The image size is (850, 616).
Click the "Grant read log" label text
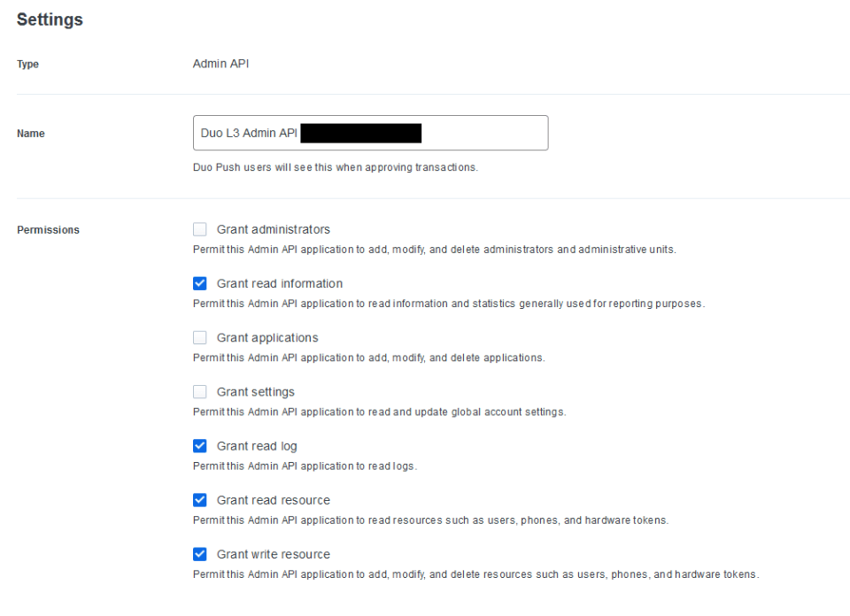[257, 446]
